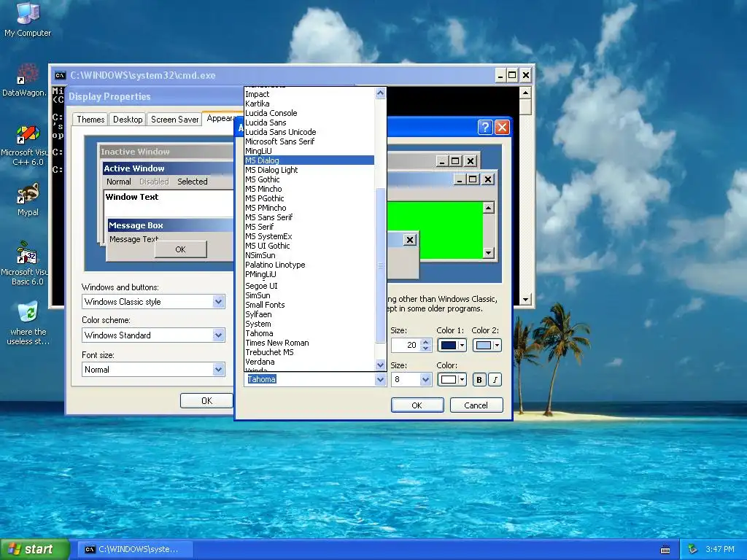Decrease the item Size spinner value
This screenshot has width=747, height=560.
(x=426, y=349)
